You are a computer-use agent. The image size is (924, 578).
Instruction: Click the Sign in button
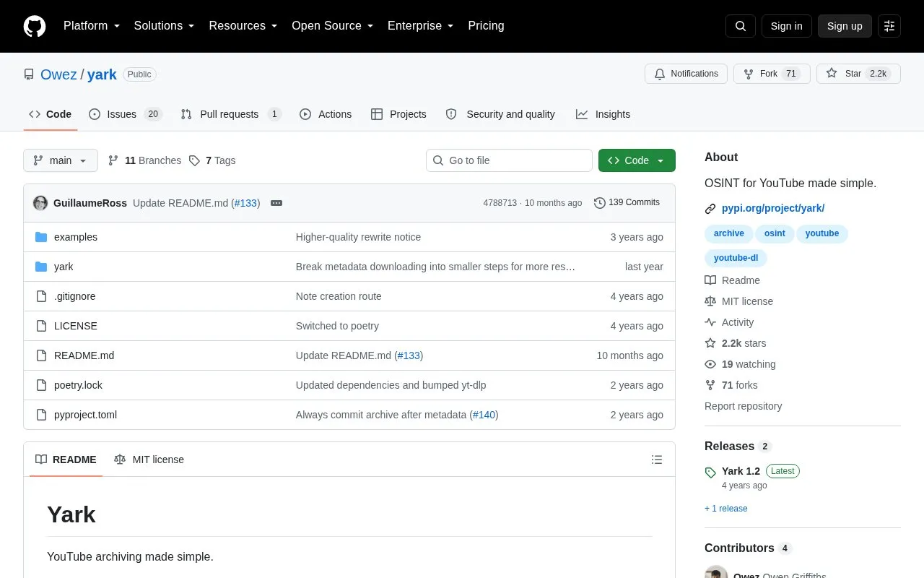pos(787,26)
